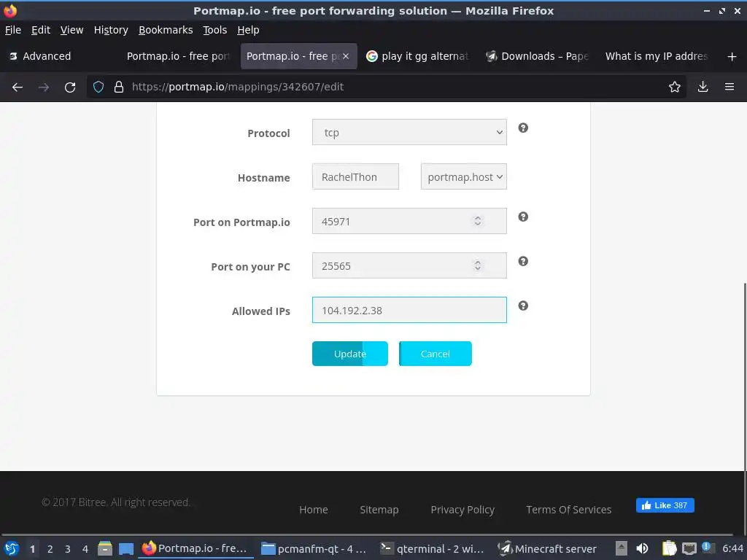747x560 pixels.
Task: Click the show desktop taskbar icon
Action: pos(125,548)
